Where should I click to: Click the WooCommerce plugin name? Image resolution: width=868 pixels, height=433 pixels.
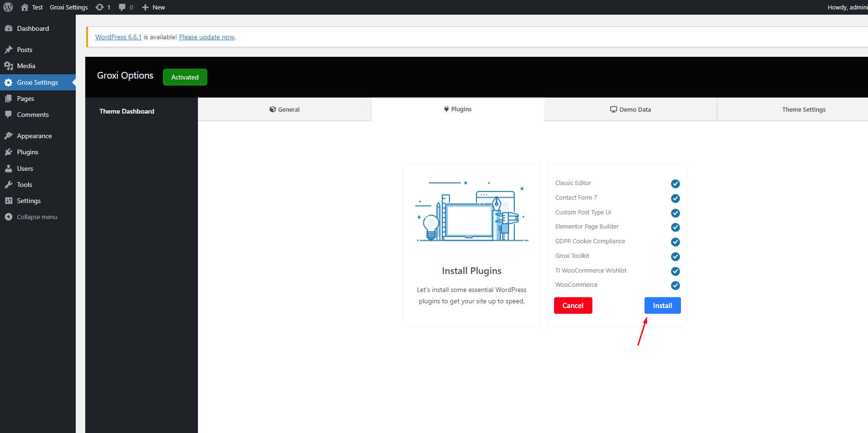pos(576,285)
